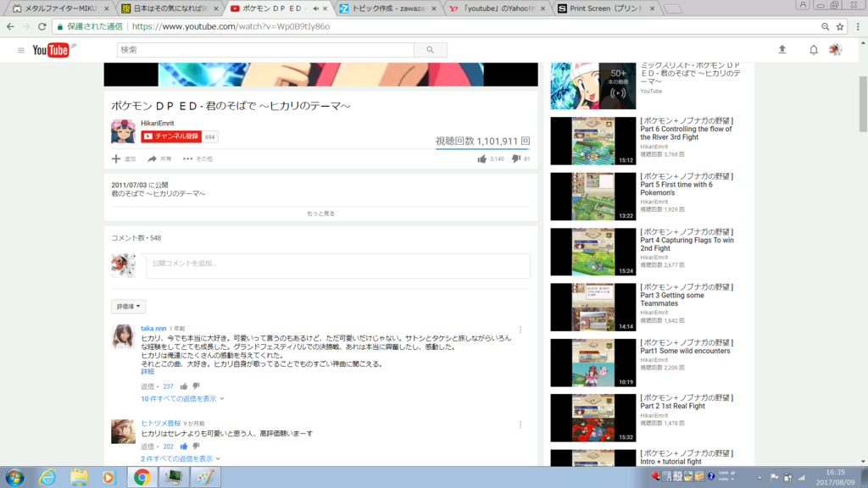Expand the description with もっと見る

pos(320,213)
